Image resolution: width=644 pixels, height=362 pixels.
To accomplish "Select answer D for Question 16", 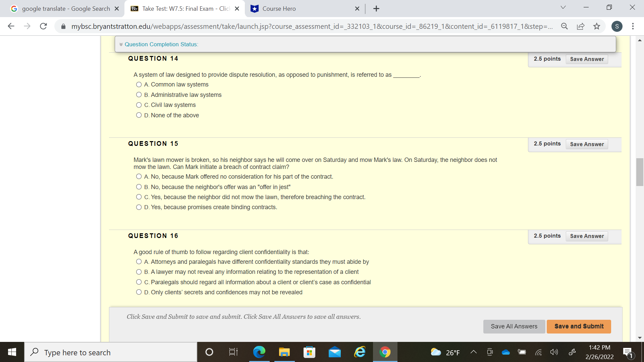I will click(x=139, y=292).
